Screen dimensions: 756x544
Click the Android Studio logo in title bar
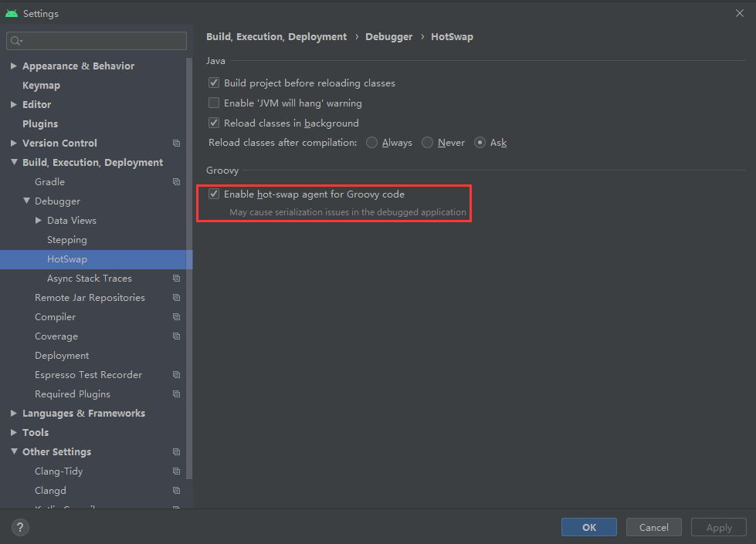(x=12, y=13)
